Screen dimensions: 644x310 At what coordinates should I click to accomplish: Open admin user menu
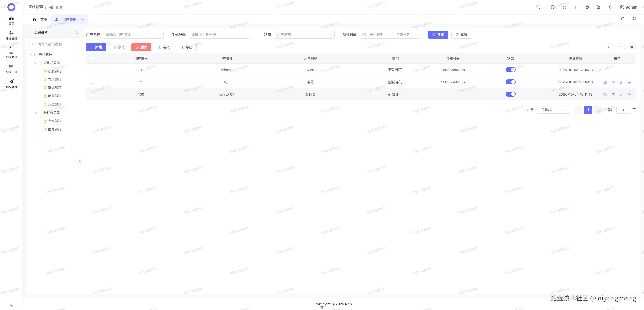coord(628,7)
